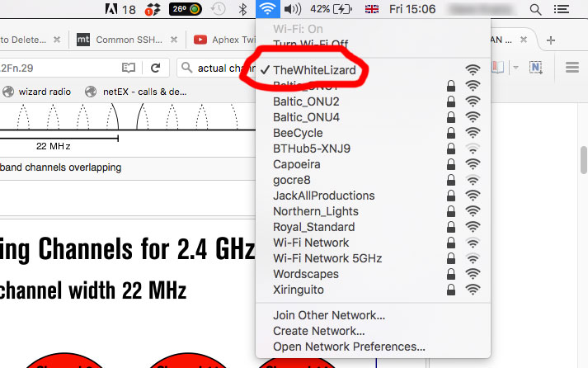
Task: Click the YouTube favicon on Aphex Twin tab
Action: click(x=200, y=40)
